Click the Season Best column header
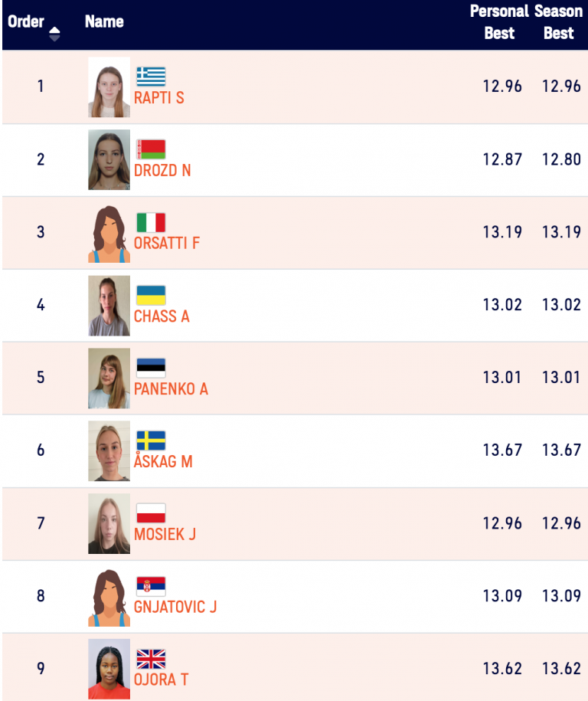The height and width of the screenshot is (701, 588). coord(558,22)
